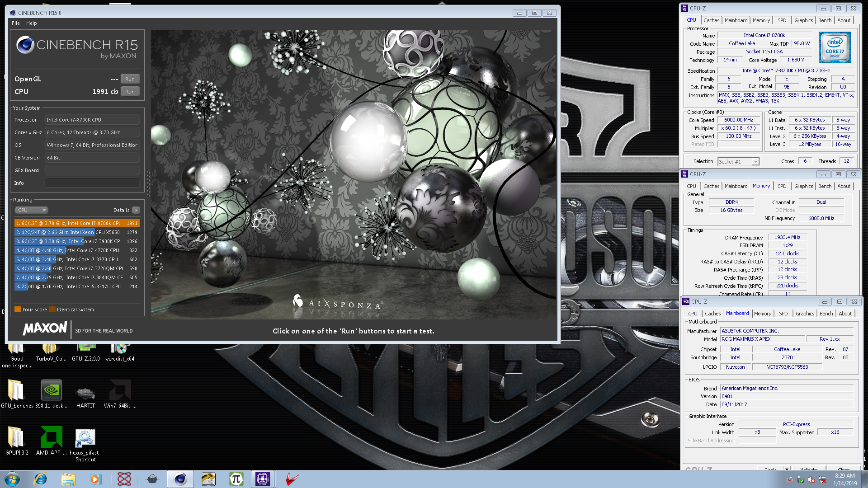
Task: Click the Intel Core i7 badge logo
Action: point(835,47)
